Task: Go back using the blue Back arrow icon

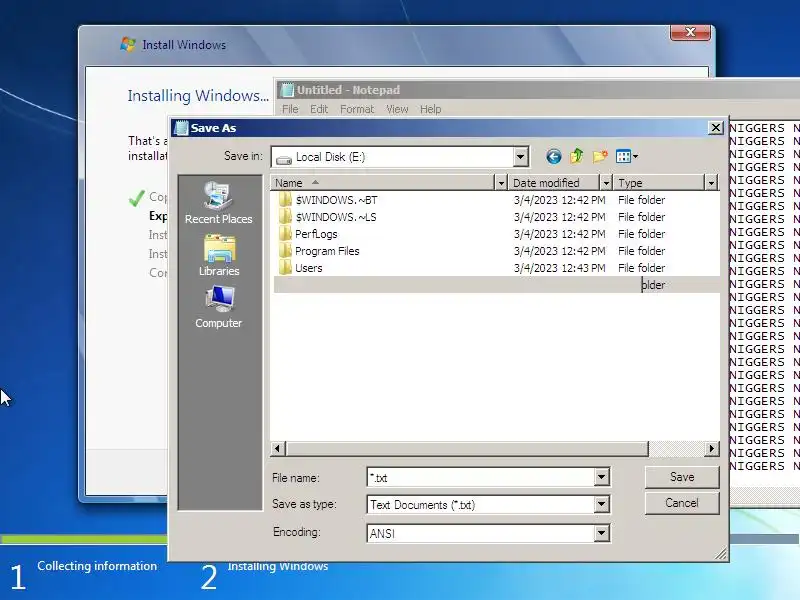Action: click(x=554, y=156)
